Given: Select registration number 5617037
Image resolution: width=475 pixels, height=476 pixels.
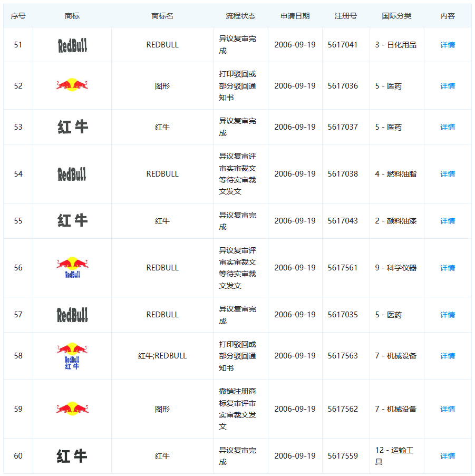Looking at the screenshot, I should [x=343, y=127].
